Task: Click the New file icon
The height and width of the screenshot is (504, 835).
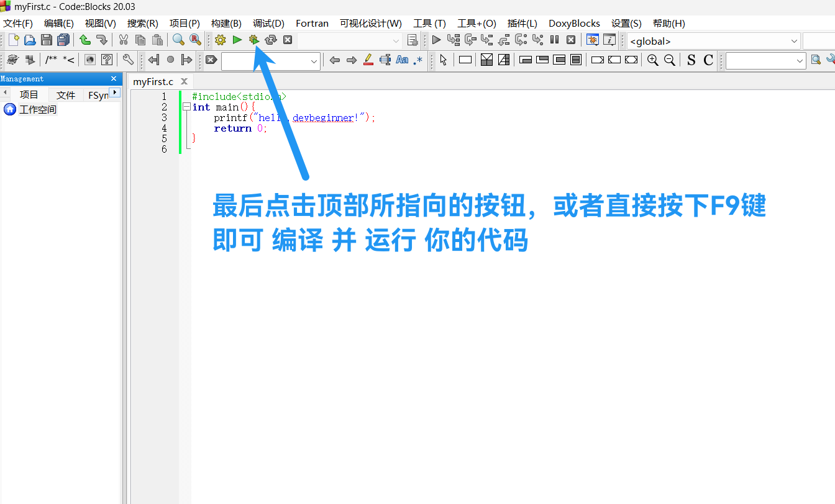Action: coord(14,40)
